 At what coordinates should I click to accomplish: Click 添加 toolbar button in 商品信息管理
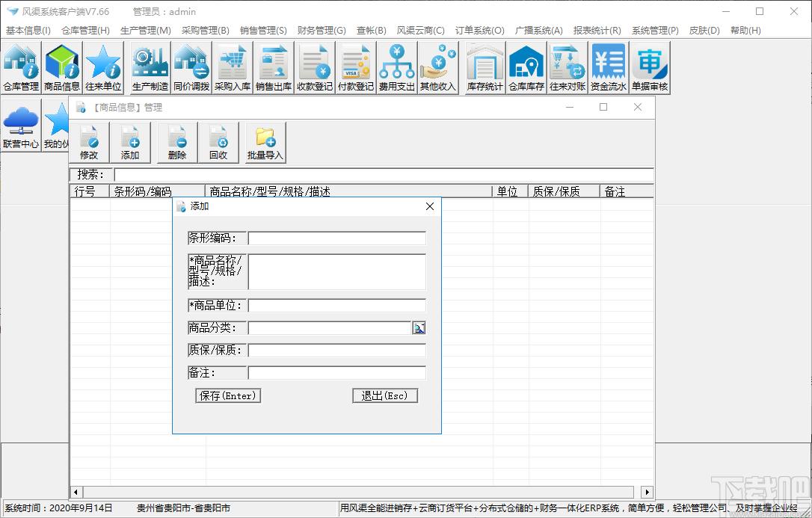[131, 143]
